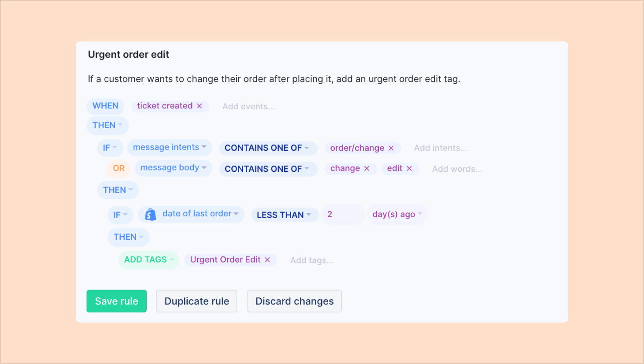Remove the "order/change" intent tag
The width and height of the screenshot is (644, 364).
click(x=391, y=148)
